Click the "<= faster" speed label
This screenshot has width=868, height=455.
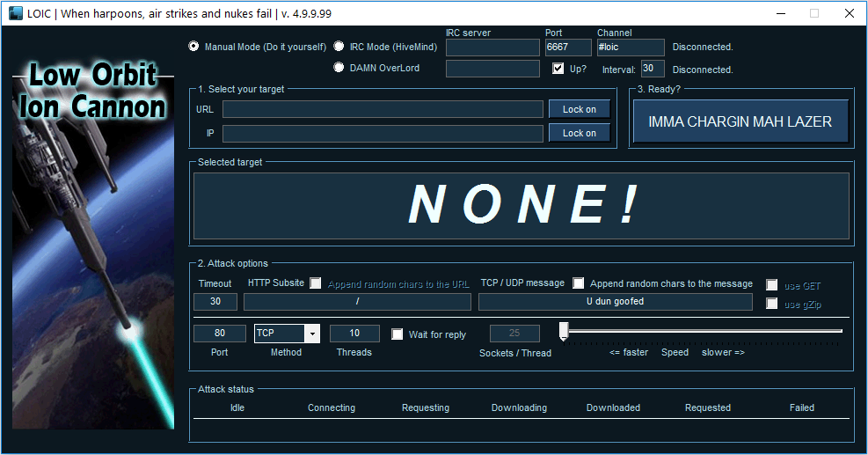point(629,353)
